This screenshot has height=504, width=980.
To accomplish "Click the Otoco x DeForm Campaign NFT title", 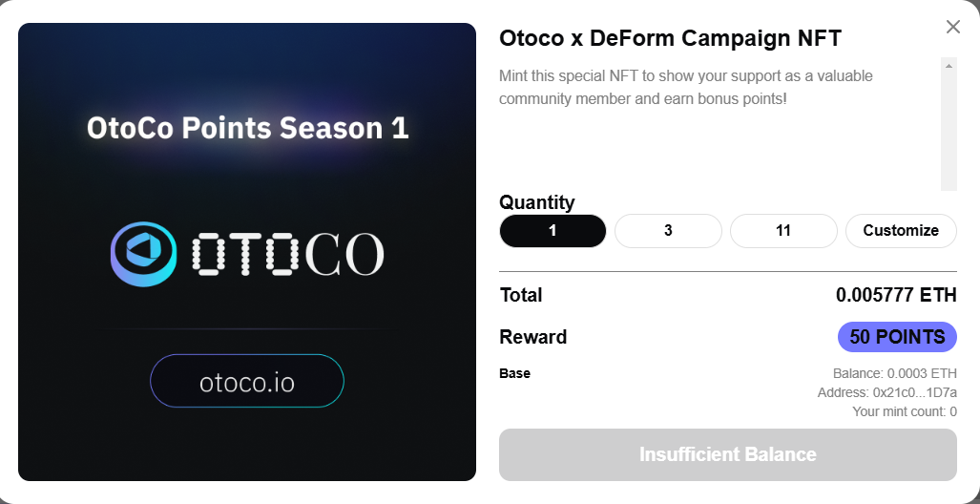I will tap(670, 39).
